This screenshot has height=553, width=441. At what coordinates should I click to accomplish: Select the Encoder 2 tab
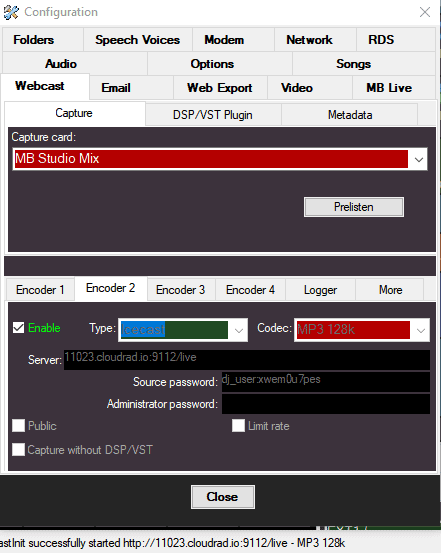[x=111, y=288]
